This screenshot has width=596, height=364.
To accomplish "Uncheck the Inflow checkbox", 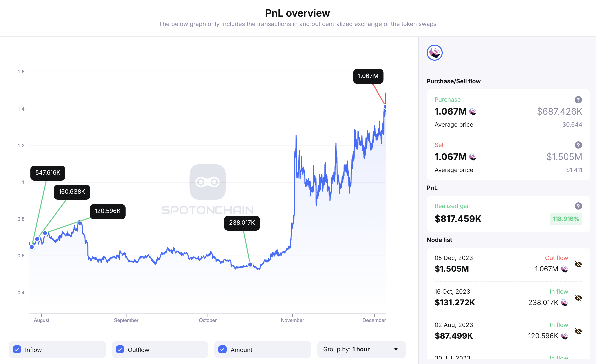I will click(17, 349).
